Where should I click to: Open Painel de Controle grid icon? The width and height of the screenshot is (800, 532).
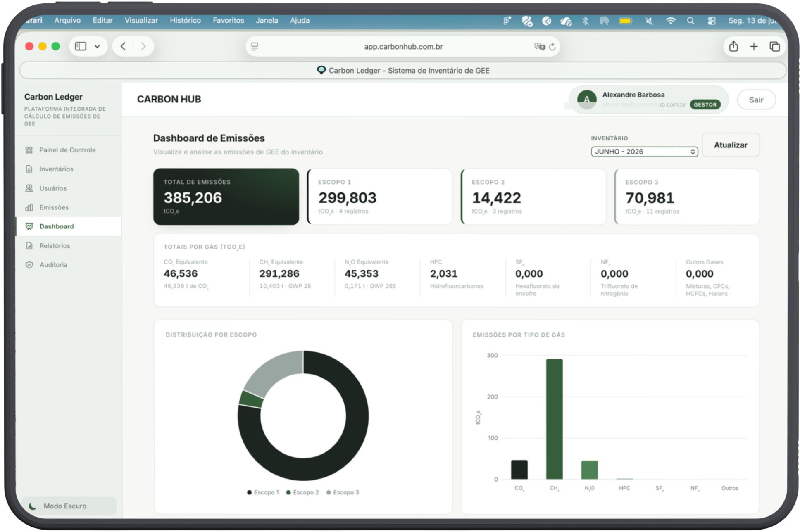click(29, 150)
